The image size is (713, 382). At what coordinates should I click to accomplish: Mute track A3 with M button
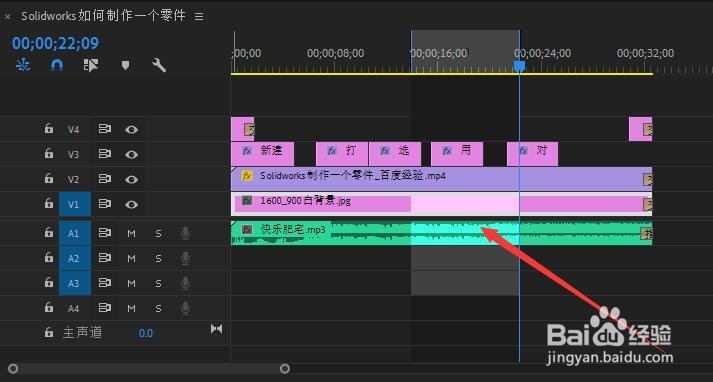click(x=131, y=283)
